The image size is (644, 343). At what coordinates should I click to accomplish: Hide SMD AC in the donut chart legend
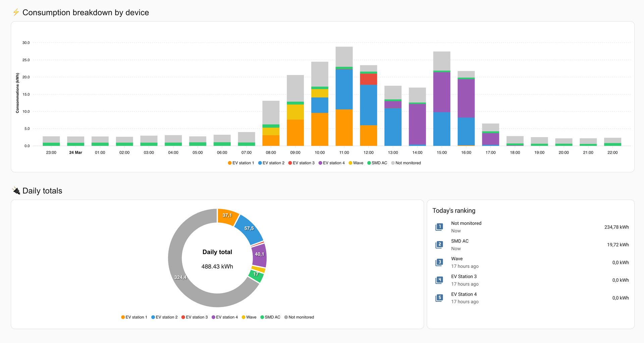pos(270,317)
